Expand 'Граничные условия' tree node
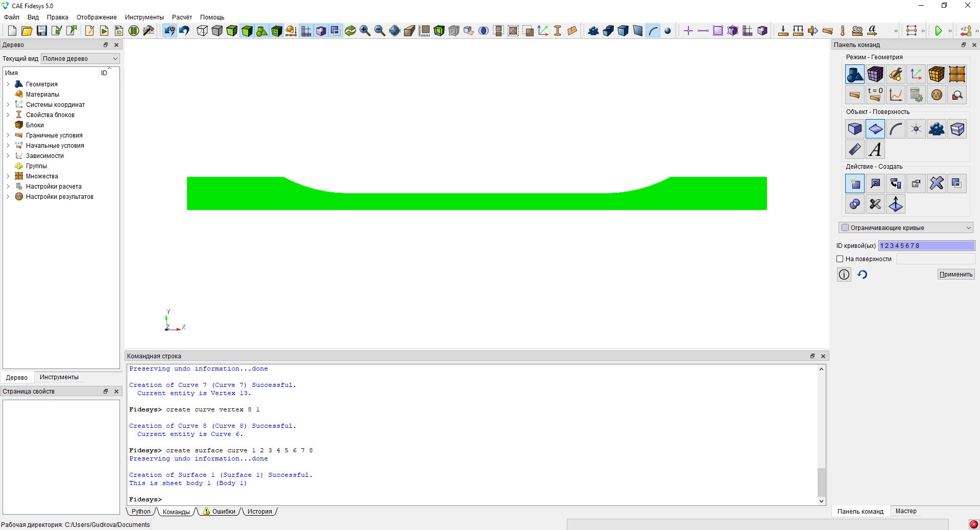Screen dimensions: 980x530 [x=8, y=135]
